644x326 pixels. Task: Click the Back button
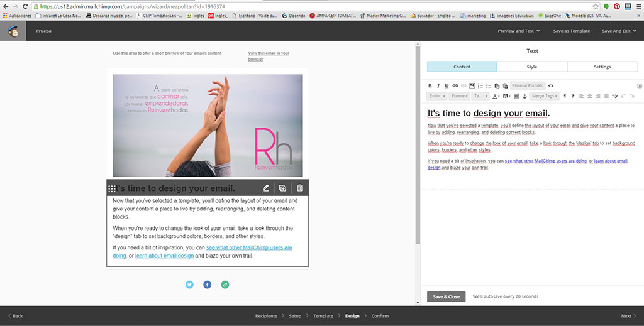16,316
